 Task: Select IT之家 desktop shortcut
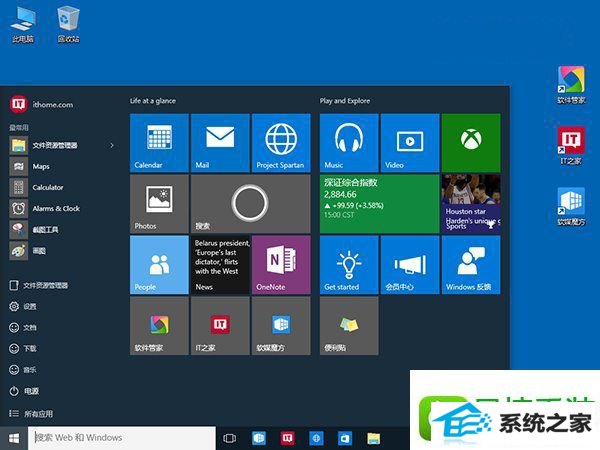point(571,145)
